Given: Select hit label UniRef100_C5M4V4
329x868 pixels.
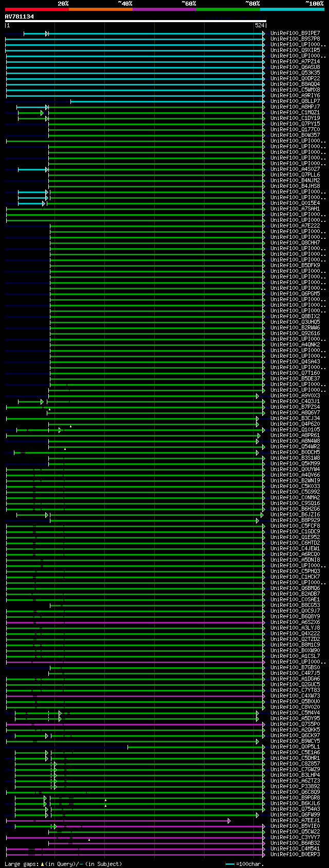Looking at the screenshot, I should click(x=295, y=713).
